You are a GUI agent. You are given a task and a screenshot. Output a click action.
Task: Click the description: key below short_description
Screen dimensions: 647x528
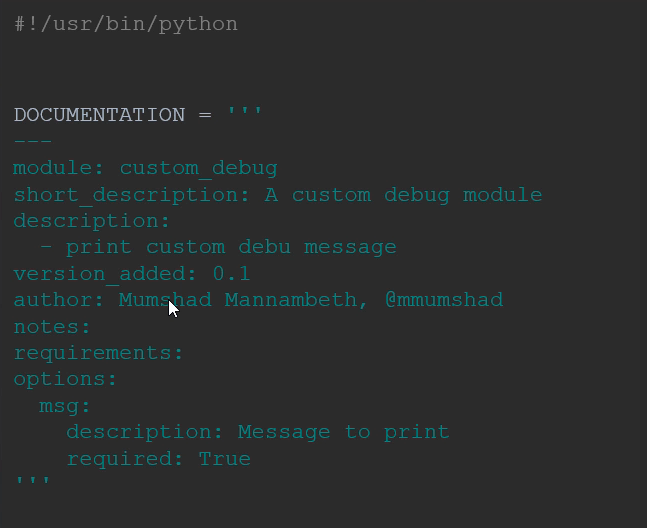[92, 222]
